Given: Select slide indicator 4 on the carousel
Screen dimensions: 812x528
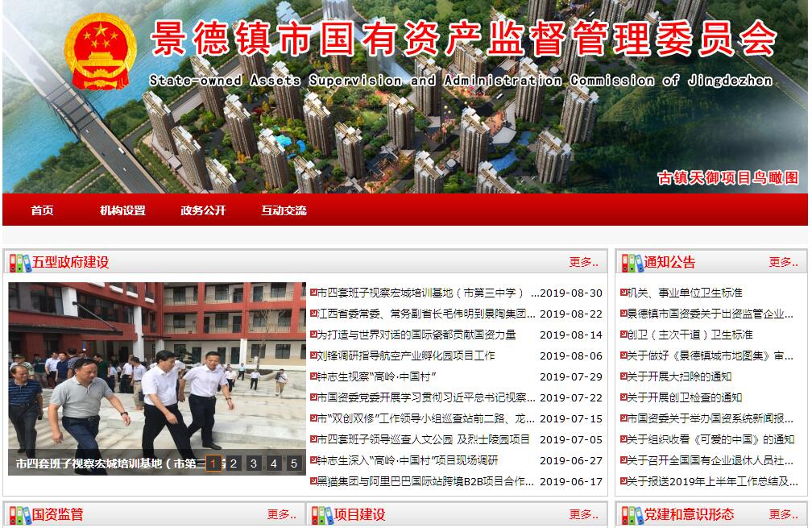Looking at the screenshot, I should [x=273, y=464].
